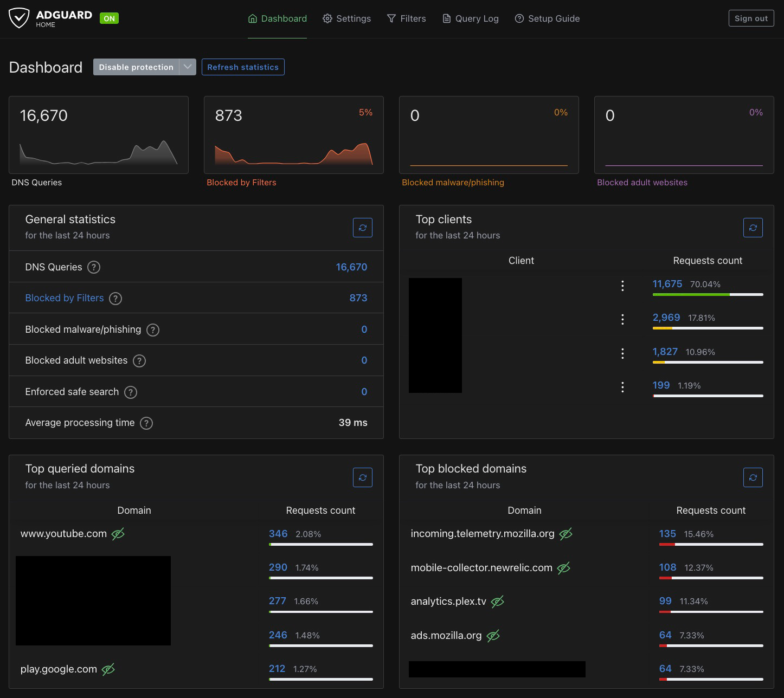Click the ads.mozilla.org domain text
784x698 pixels.
click(x=446, y=636)
